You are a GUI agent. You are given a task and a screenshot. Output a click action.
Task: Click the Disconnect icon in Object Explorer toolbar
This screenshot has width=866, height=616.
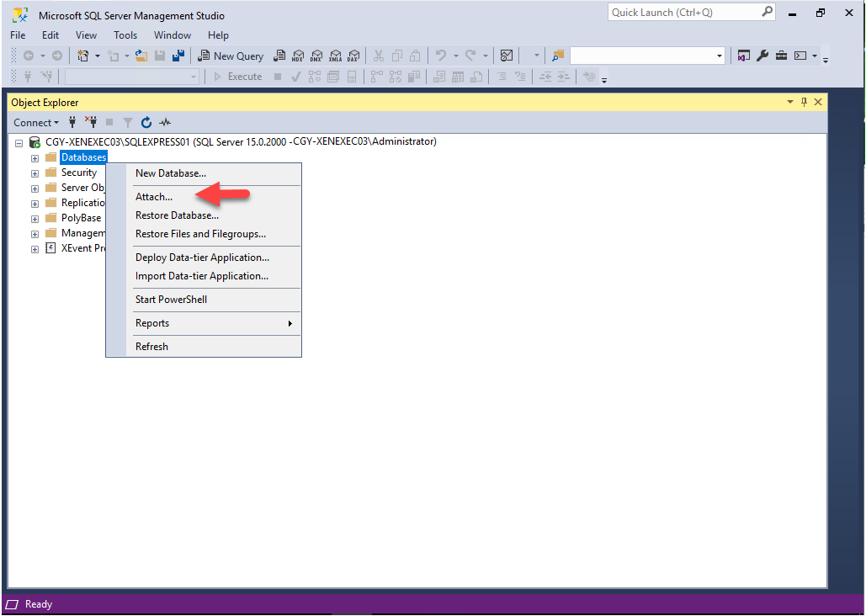[91, 123]
